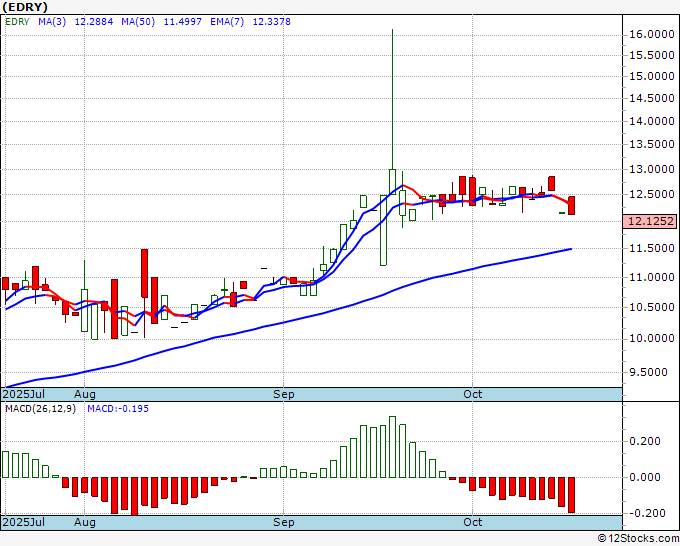Click the Aug label on MACD axis
680x546 pixels.
point(85,522)
